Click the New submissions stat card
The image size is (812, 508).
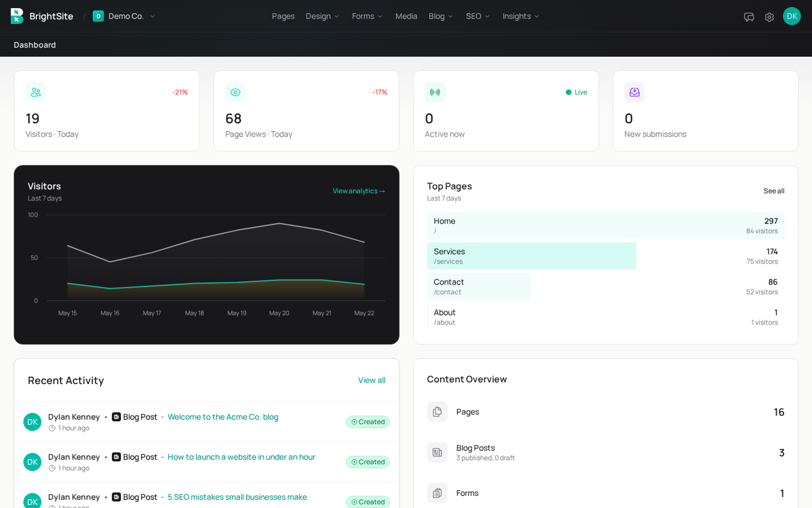coord(705,111)
